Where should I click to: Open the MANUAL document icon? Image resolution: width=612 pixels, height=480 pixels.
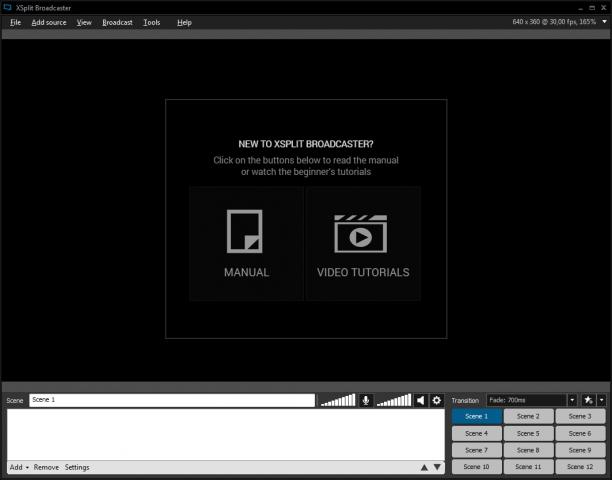point(245,231)
